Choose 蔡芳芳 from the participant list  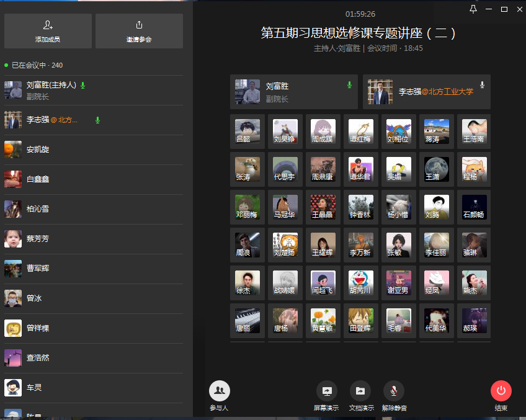click(38, 239)
